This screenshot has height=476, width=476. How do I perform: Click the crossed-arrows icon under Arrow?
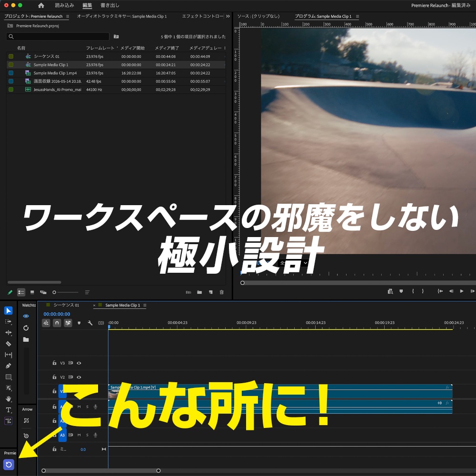click(x=26, y=420)
